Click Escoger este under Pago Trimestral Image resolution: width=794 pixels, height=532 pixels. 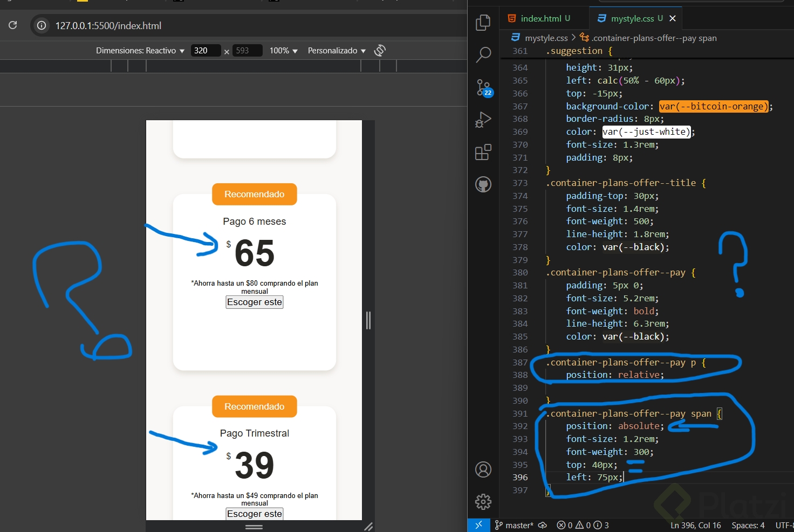255,514
